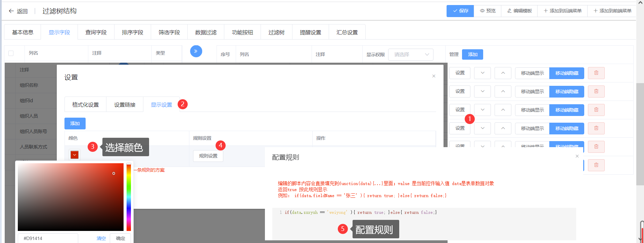Select 移动端隐藏 for the second row
Screen dimensions: 644x243
tap(566, 92)
